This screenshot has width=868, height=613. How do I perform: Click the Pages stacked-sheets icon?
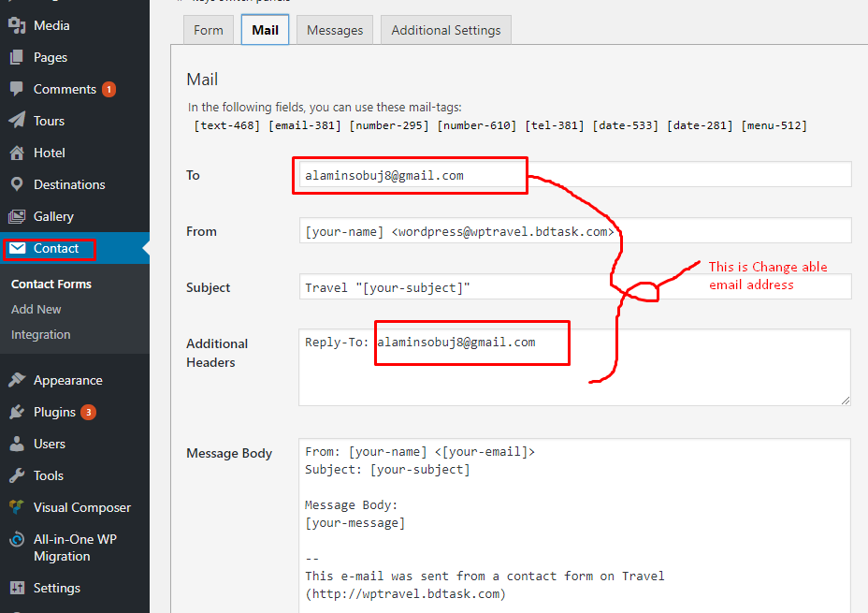(17, 57)
